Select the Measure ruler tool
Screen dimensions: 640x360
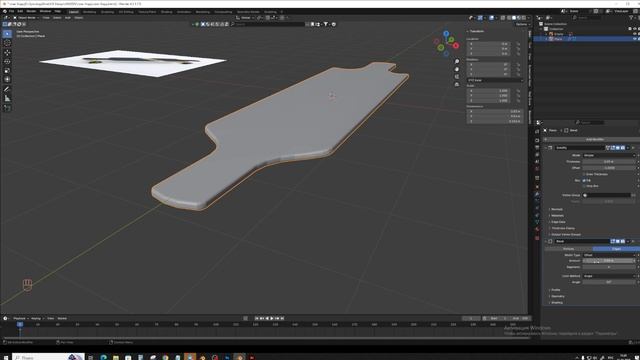7,98
